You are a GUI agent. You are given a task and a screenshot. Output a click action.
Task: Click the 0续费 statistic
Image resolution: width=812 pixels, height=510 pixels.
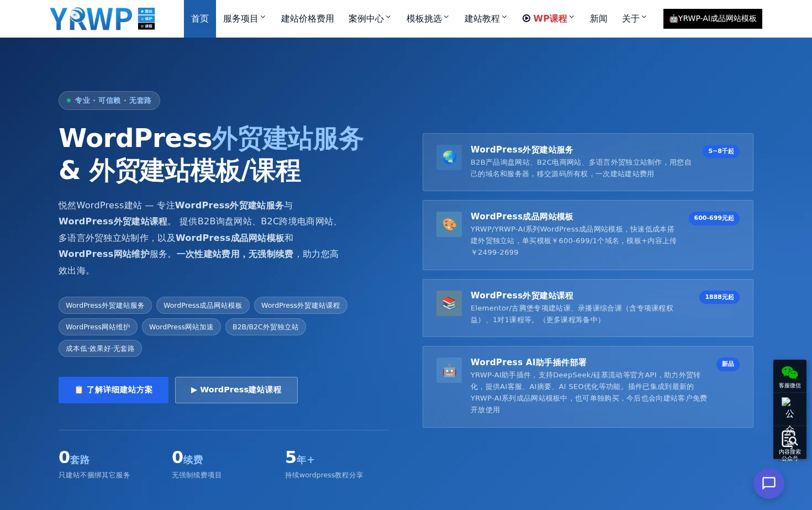(187, 458)
